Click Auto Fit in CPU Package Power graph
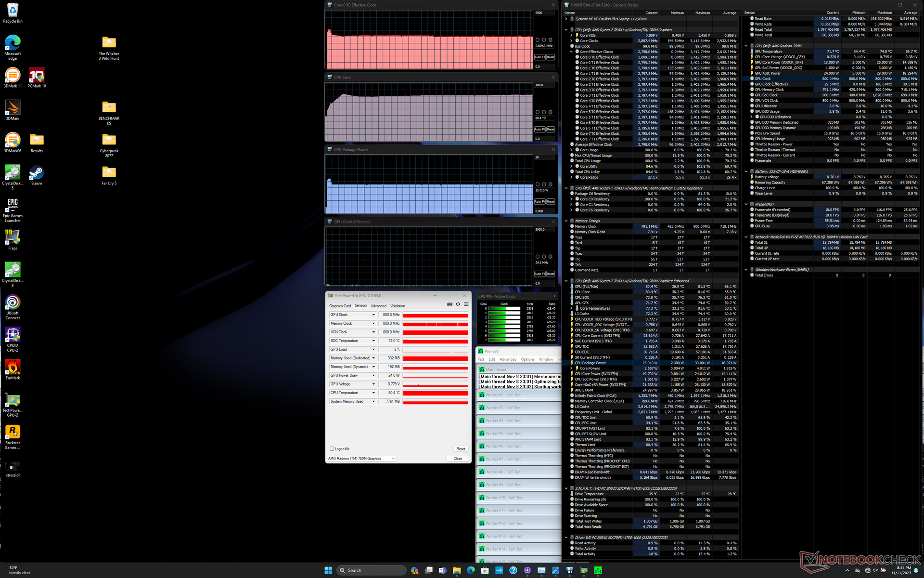The image size is (924, 578). 539,202
